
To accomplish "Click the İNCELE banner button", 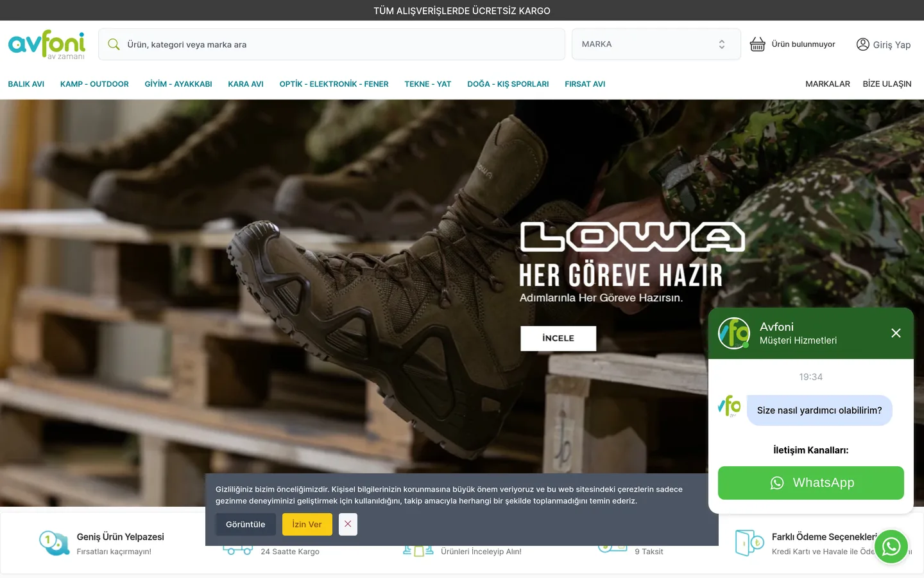I will [x=558, y=338].
